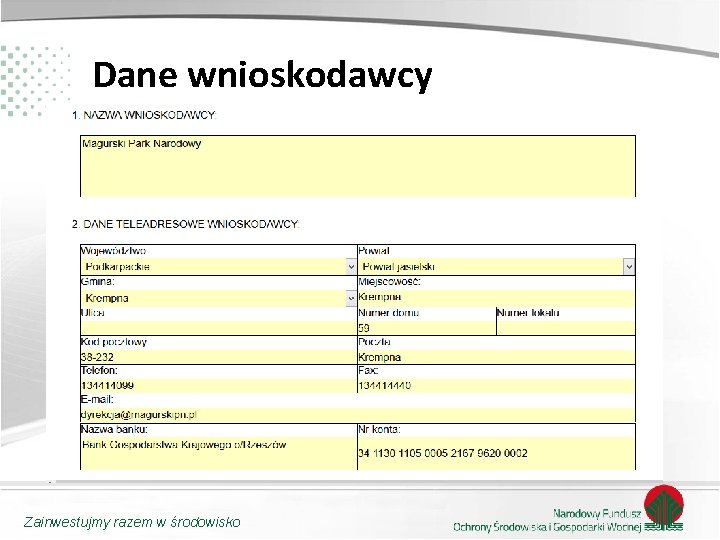Click the Miejscowość label
Viewport: 720px width, 540px height.
click(x=389, y=281)
